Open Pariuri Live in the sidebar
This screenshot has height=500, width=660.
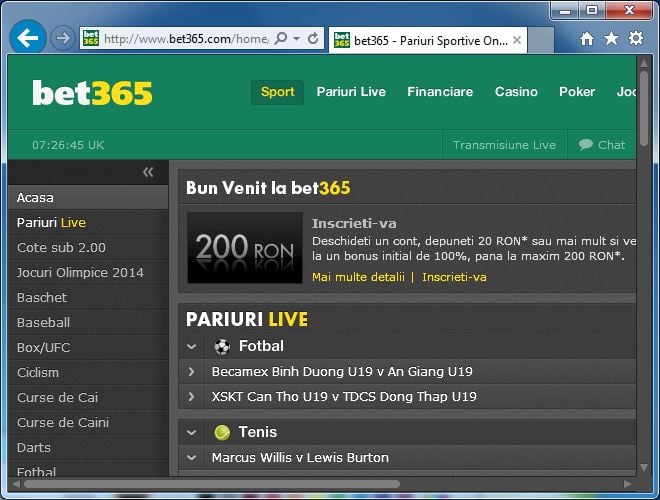[x=88, y=223]
